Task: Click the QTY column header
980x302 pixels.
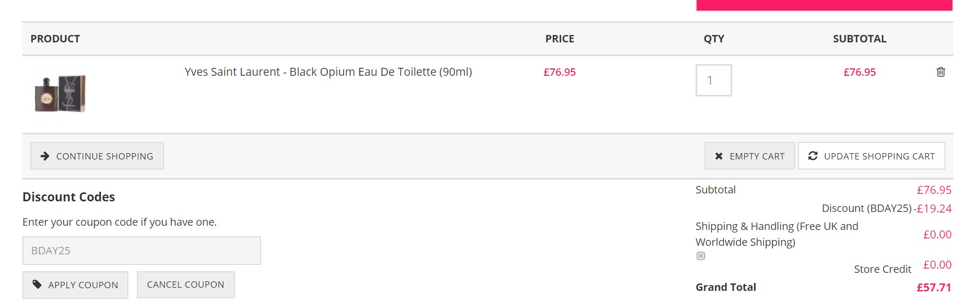Action: click(x=714, y=39)
